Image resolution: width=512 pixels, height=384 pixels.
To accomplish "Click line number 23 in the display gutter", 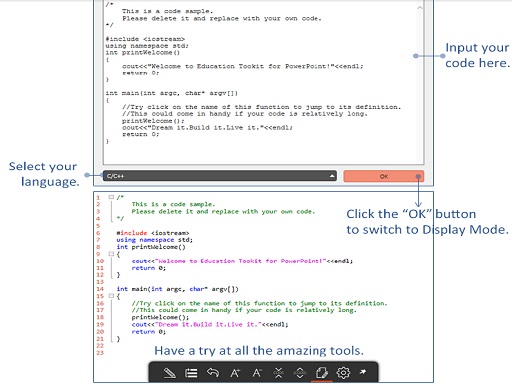I will (100, 353).
